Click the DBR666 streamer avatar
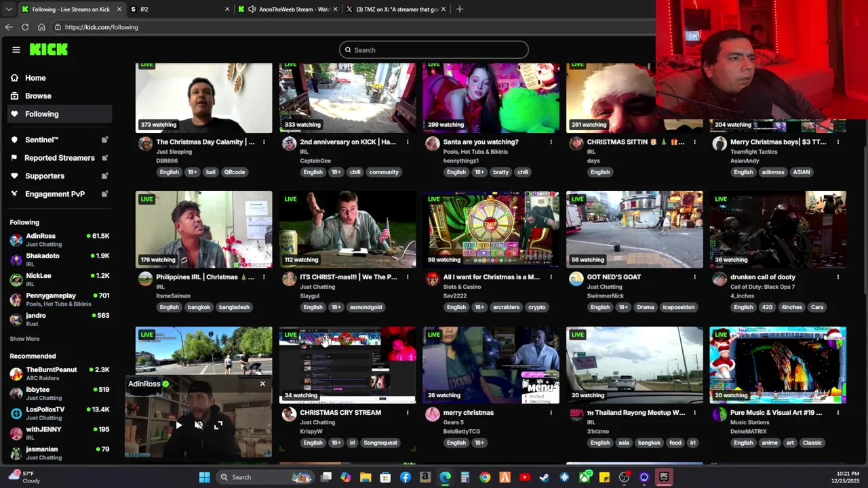 (145, 143)
